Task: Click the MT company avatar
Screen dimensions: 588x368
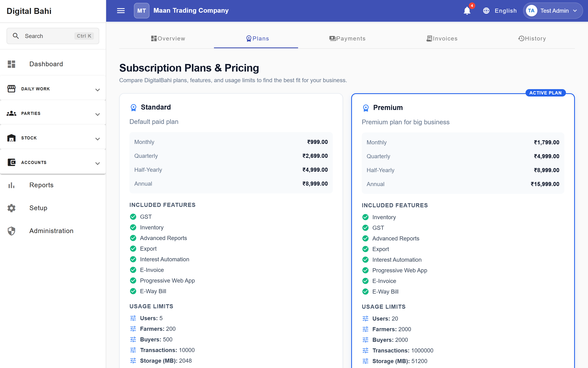Action: (141, 11)
